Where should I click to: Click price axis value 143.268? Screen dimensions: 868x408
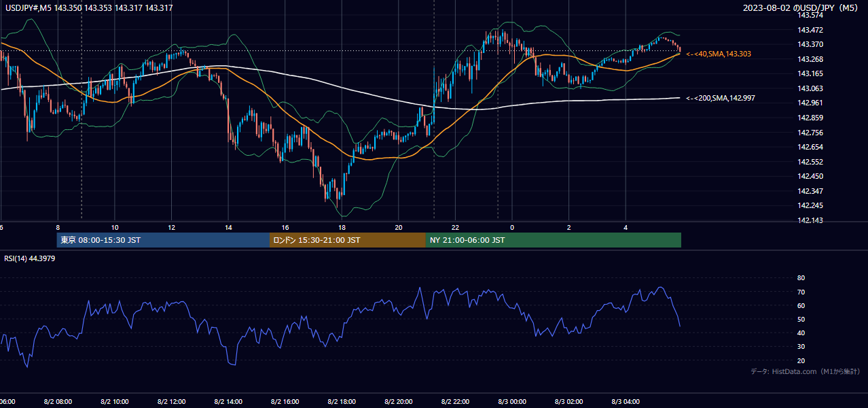pos(810,59)
